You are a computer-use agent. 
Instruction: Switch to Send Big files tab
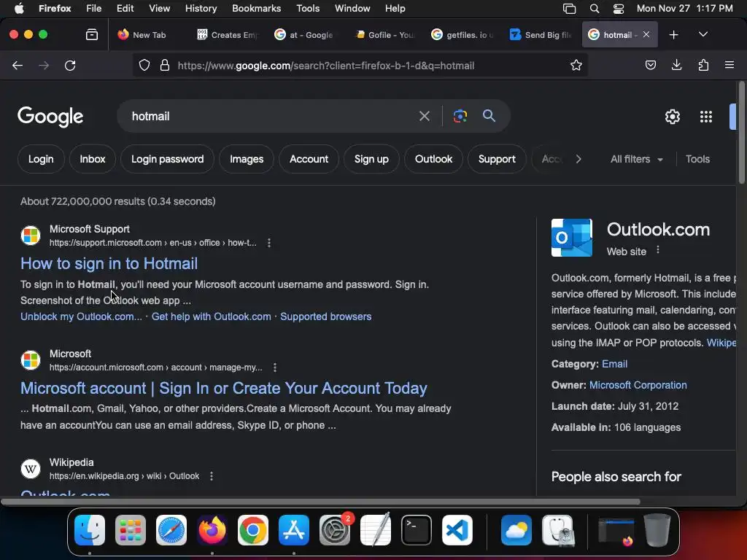[x=541, y=35]
